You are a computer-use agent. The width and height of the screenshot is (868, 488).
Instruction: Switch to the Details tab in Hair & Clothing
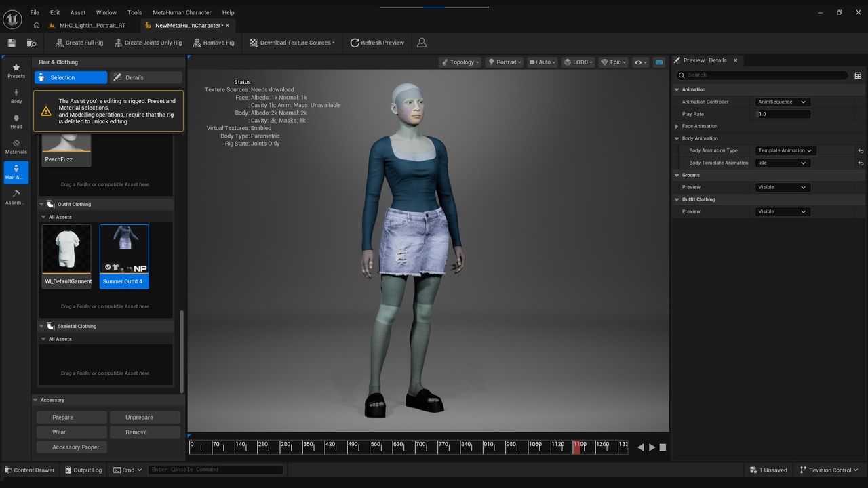(146, 77)
